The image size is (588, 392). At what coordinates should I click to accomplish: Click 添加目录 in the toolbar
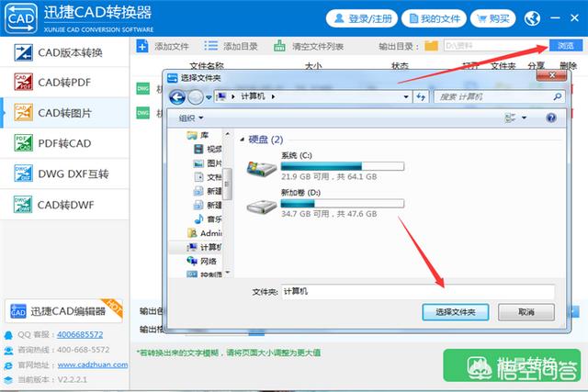[231, 47]
